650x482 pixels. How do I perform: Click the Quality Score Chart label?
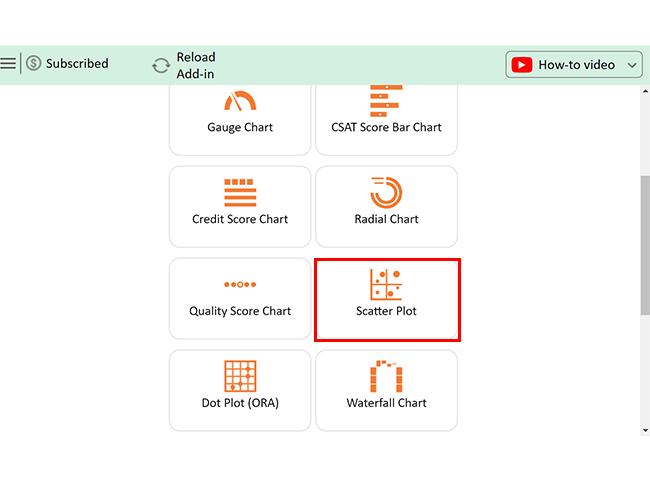pos(240,311)
